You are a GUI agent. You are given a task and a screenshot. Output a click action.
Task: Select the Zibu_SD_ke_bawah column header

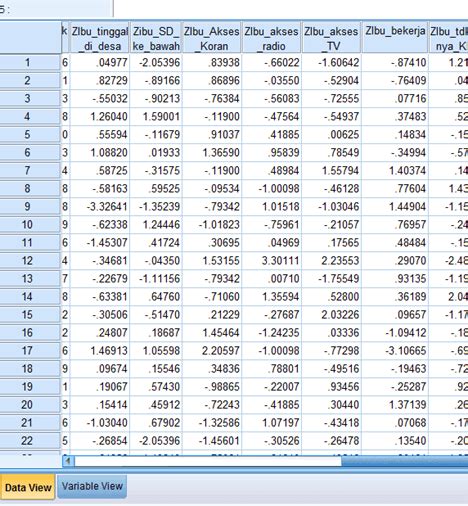coord(156,38)
